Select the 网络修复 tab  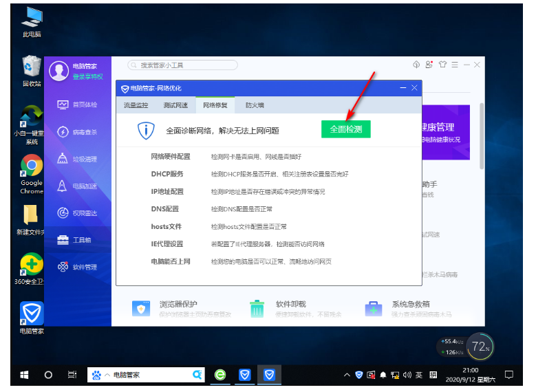[x=215, y=105]
